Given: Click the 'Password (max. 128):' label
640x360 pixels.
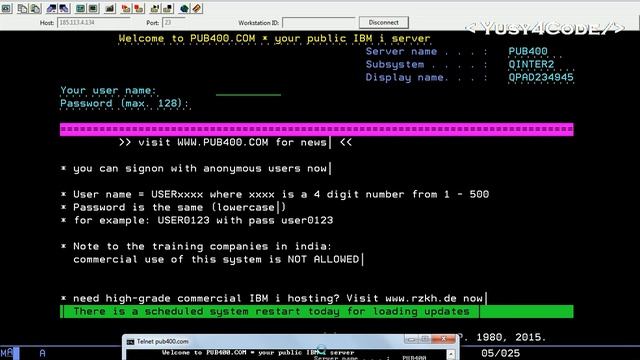Looking at the screenshot, I should click(124, 103).
